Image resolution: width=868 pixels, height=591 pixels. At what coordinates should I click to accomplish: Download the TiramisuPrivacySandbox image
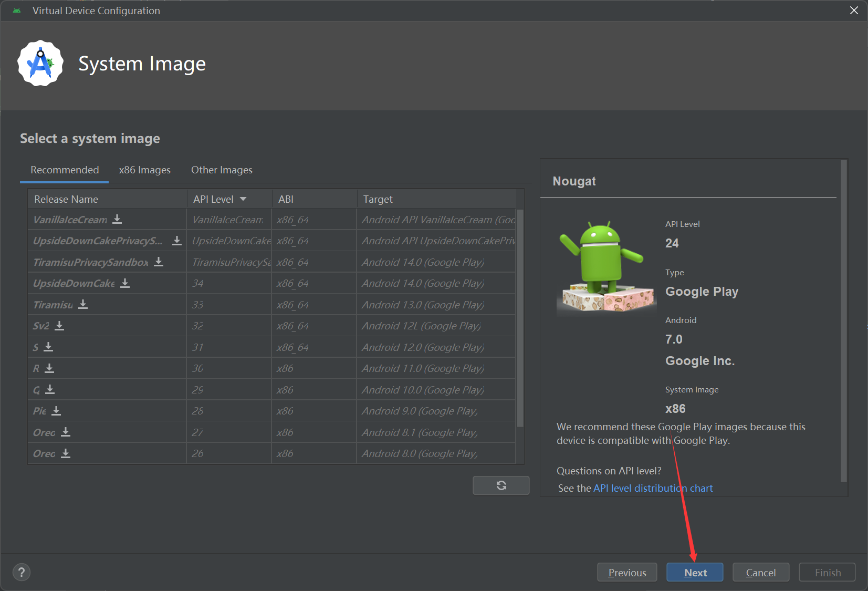point(159,262)
